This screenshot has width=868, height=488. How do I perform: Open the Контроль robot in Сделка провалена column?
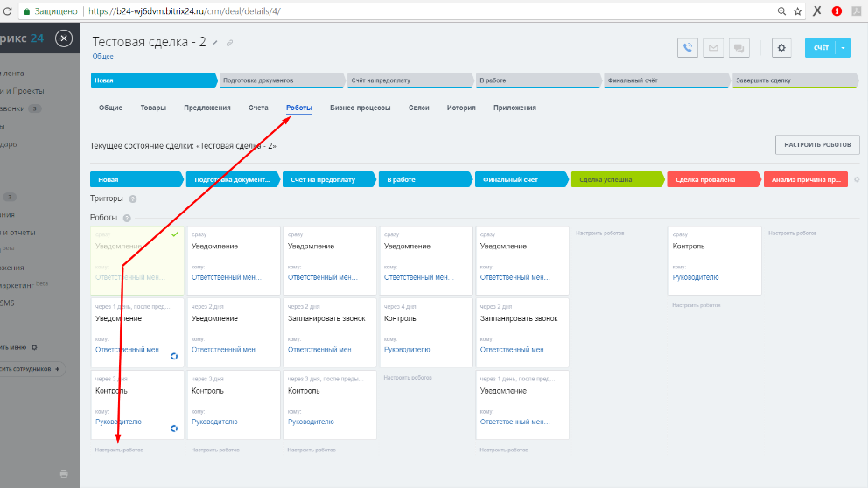[715, 261]
